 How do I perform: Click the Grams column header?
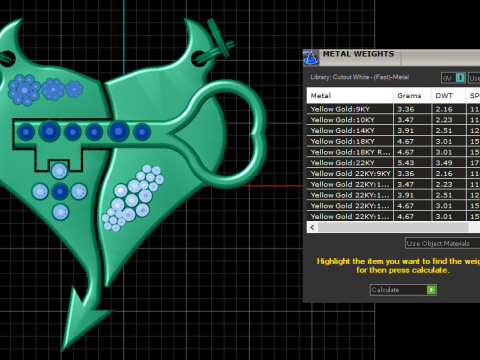coord(412,96)
